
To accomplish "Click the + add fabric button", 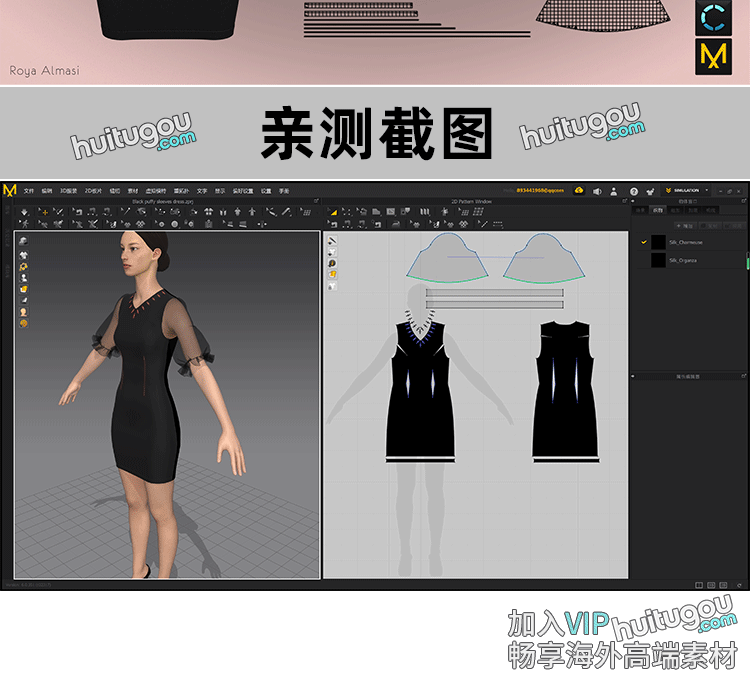I will [x=684, y=225].
